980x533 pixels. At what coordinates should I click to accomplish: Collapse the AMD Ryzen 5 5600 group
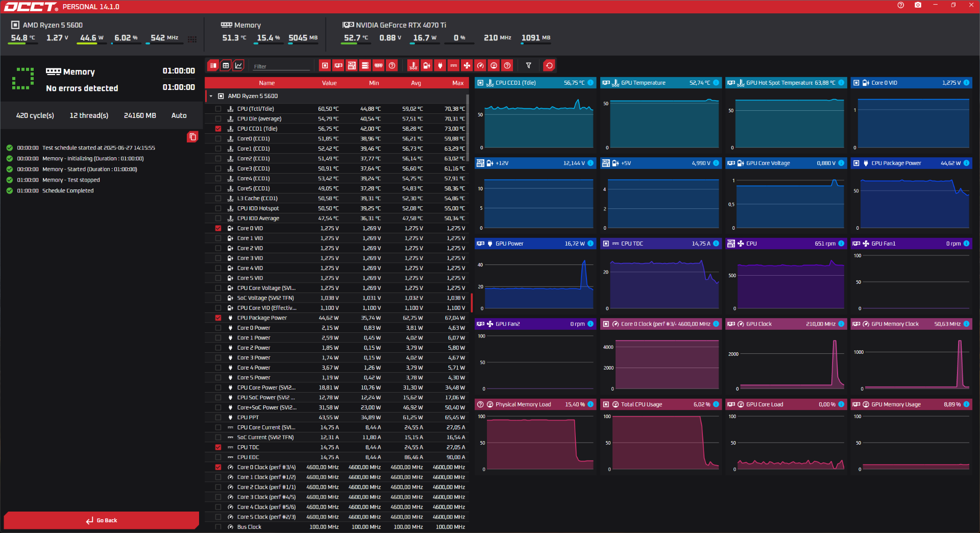coord(211,96)
